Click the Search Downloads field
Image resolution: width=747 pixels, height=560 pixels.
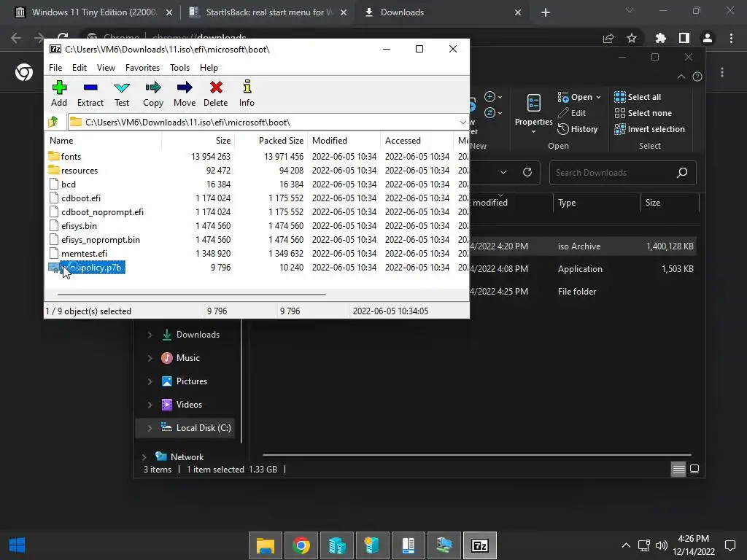(x=623, y=173)
